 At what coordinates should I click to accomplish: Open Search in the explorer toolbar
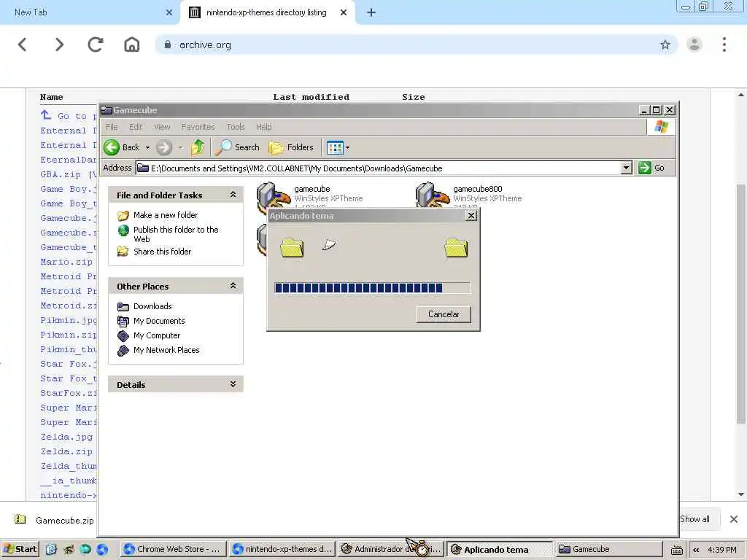click(237, 147)
